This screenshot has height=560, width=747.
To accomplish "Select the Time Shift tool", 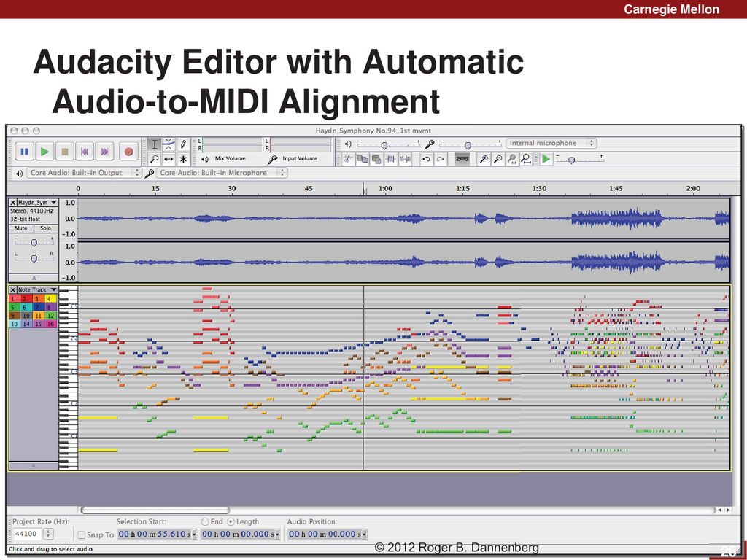I will [x=169, y=159].
